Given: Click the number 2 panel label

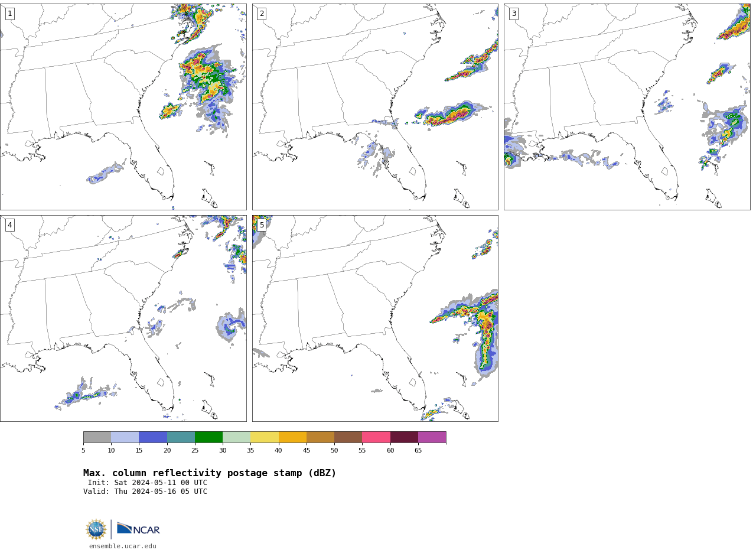Looking at the screenshot, I should pos(262,14).
